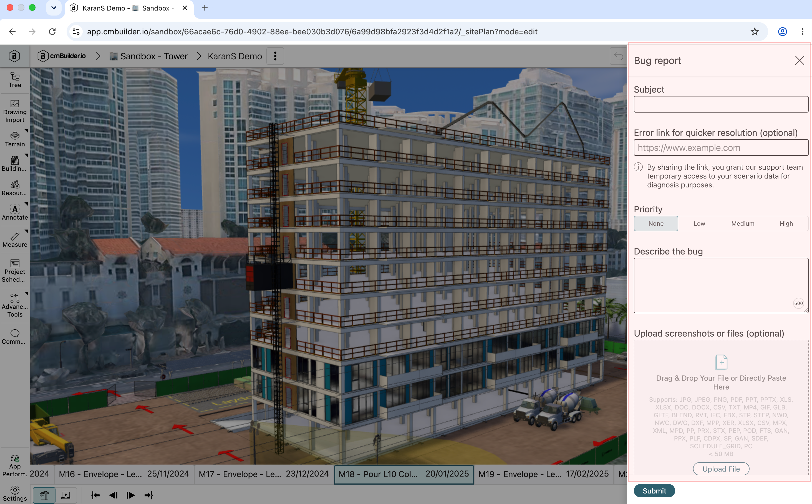Choose Low priority option

[x=699, y=223]
